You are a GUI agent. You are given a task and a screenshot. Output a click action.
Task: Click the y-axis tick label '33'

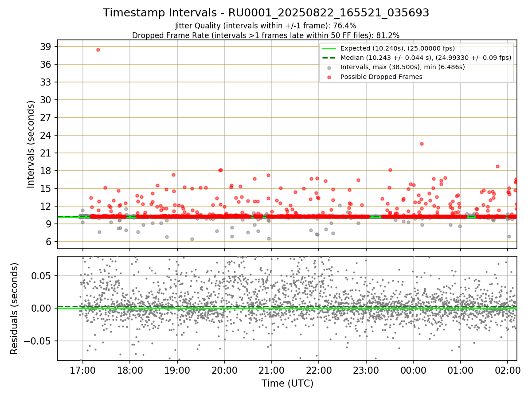pyautogui.click(x=46, y=82)
